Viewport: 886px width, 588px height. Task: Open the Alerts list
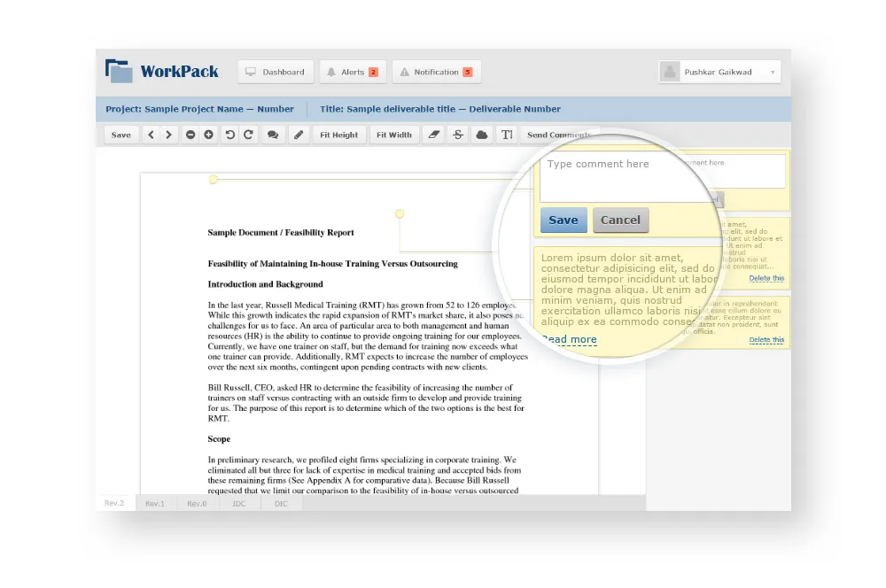(x=353, y=73)
